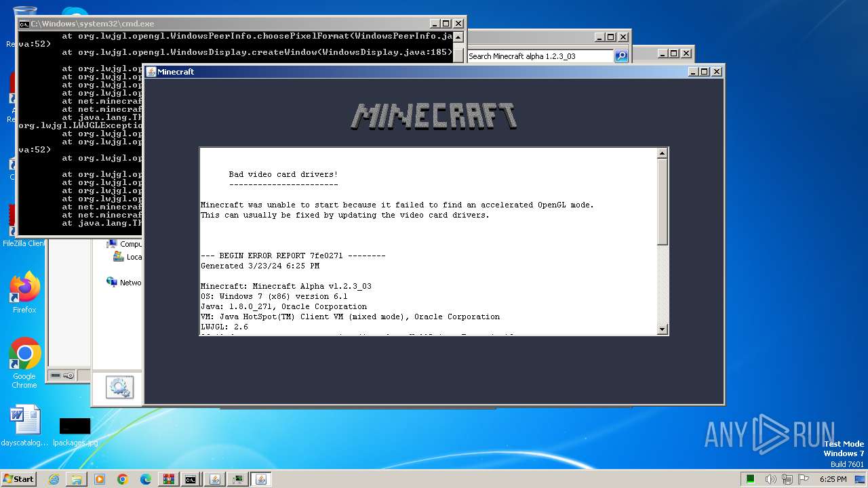This screenshot has width=868, height=488.
Task: Select the first Java taskbar button
Action: coord(214,479)
